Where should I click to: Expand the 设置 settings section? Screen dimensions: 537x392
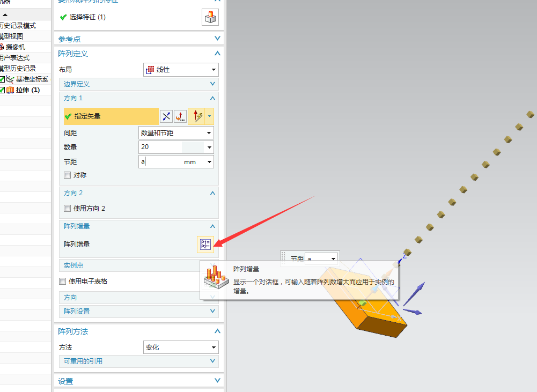tap(217, 381)
